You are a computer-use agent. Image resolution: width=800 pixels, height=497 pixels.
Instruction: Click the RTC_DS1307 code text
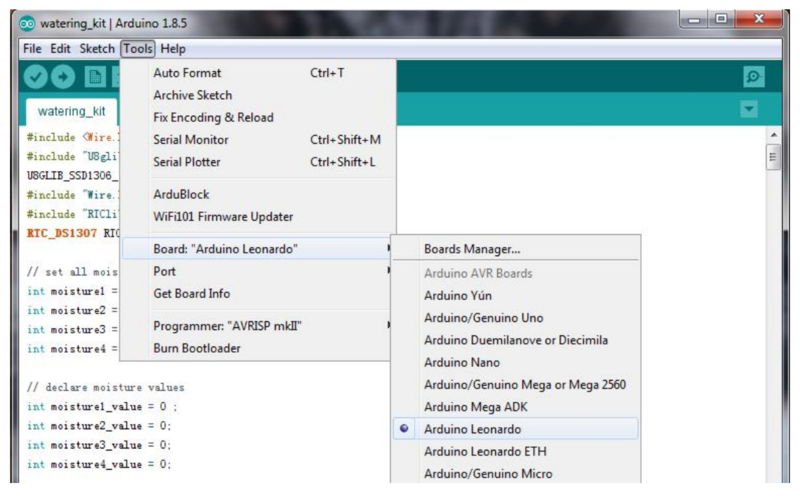(62, 233)
